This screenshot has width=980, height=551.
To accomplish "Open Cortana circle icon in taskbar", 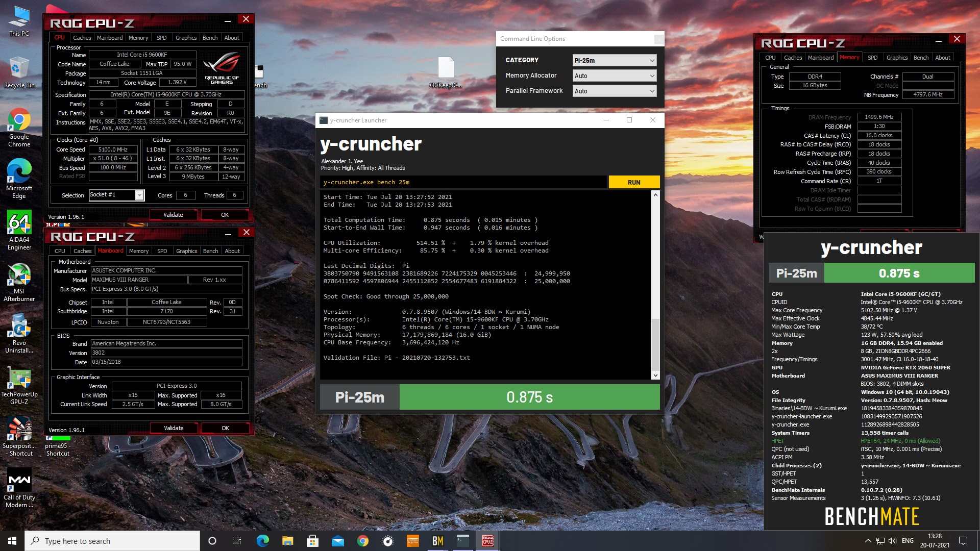I will click(x=212, y=541).
